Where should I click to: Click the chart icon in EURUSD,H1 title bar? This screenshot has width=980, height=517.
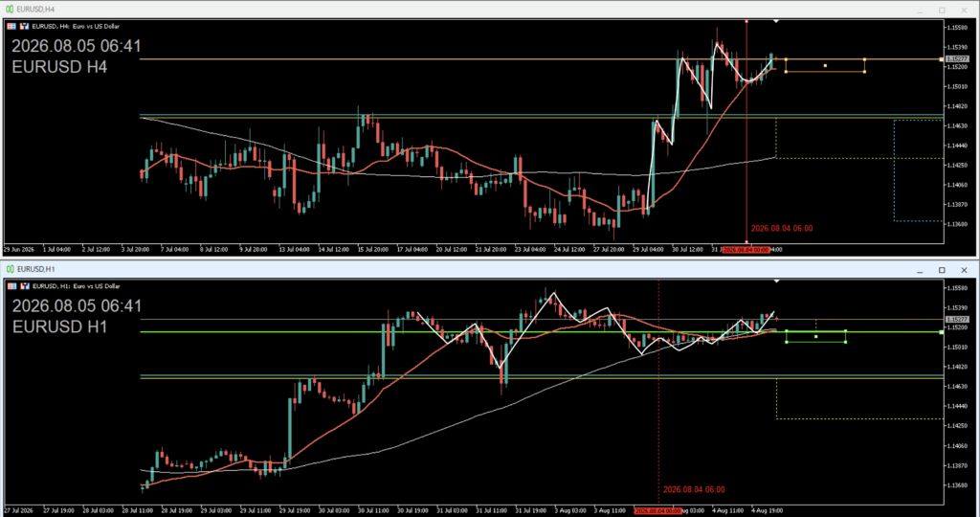pyautogui.click(x=10, y=269)
